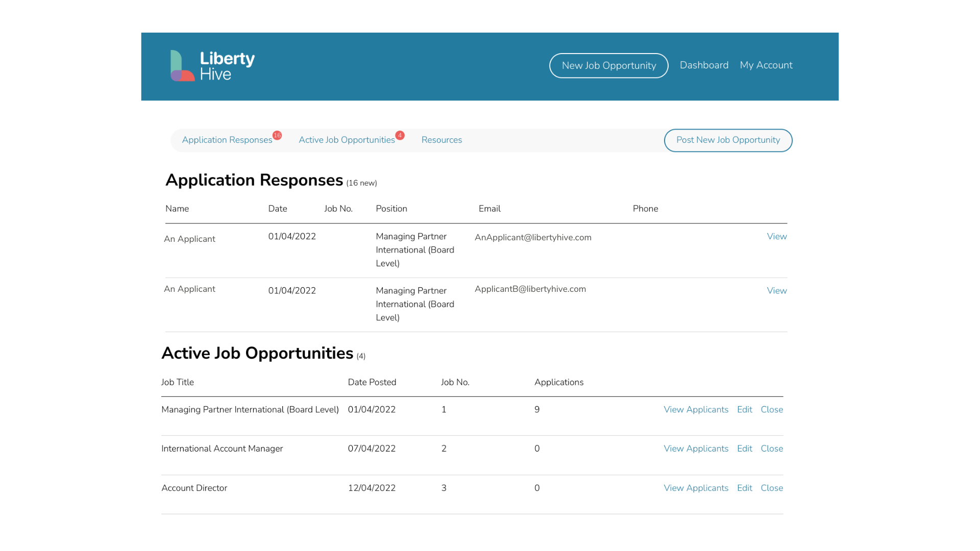Click the Post New Job Opportunity button

tap(728, 140)
